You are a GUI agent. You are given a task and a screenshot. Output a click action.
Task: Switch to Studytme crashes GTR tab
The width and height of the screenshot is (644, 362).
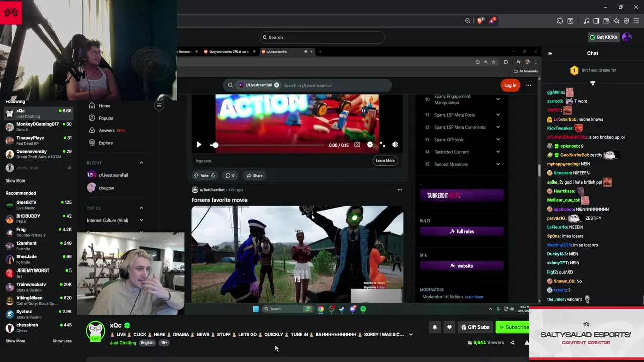tap(230, 51)
